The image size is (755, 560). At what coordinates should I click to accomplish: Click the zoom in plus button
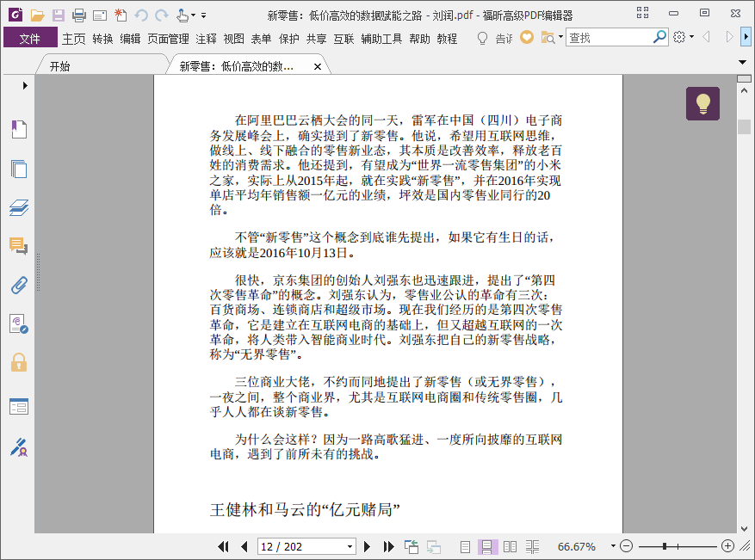[x=728, y=546]
